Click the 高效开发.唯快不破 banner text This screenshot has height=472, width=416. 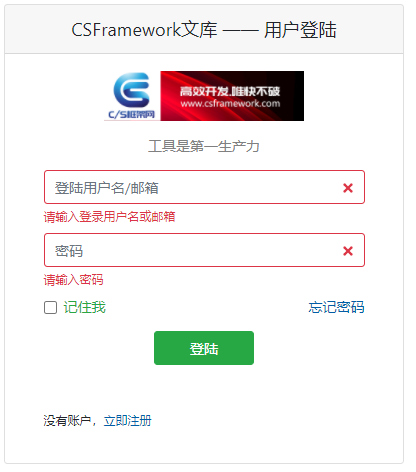(230, 91)
